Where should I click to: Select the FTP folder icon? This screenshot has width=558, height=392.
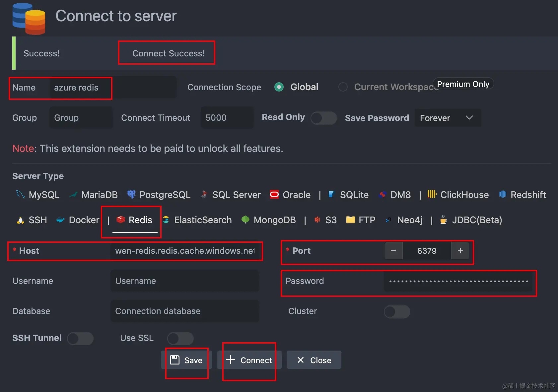[x=351, y=220]
